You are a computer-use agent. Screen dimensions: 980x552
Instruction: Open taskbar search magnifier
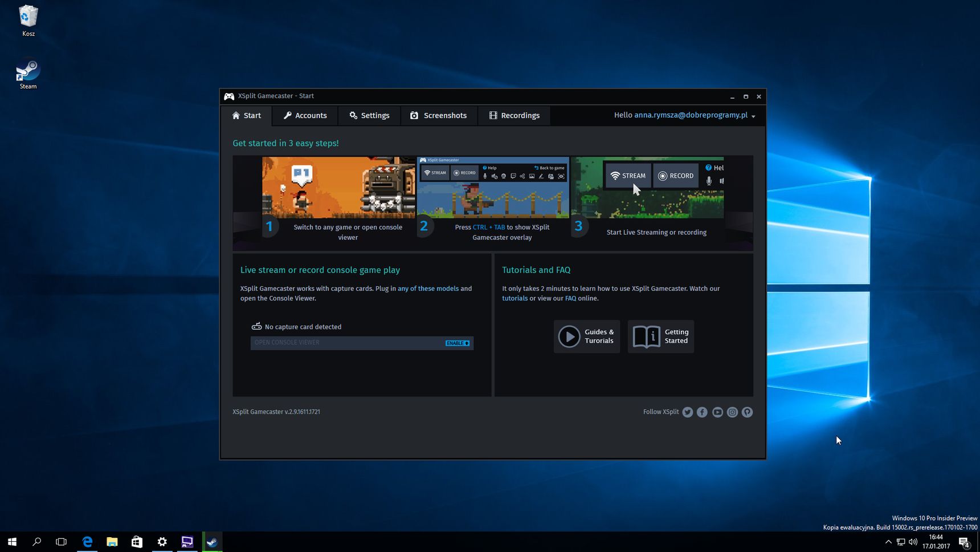37,542
